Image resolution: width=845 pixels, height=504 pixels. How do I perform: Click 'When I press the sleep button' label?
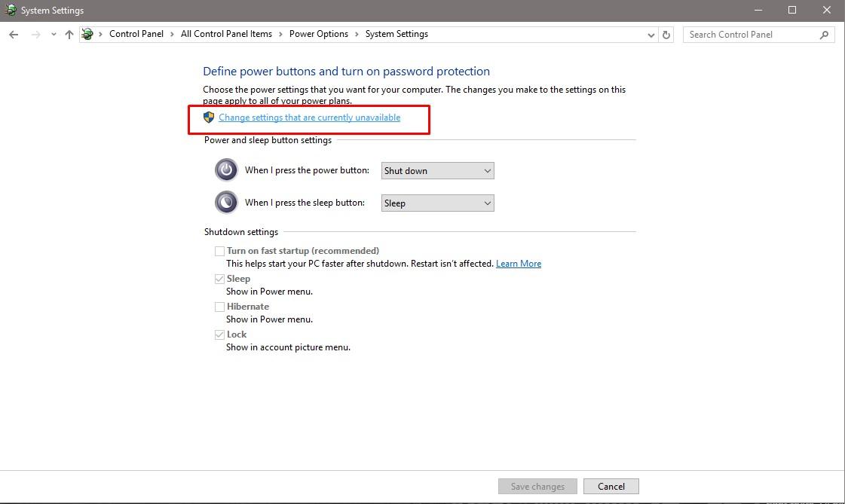coord(305,203)
